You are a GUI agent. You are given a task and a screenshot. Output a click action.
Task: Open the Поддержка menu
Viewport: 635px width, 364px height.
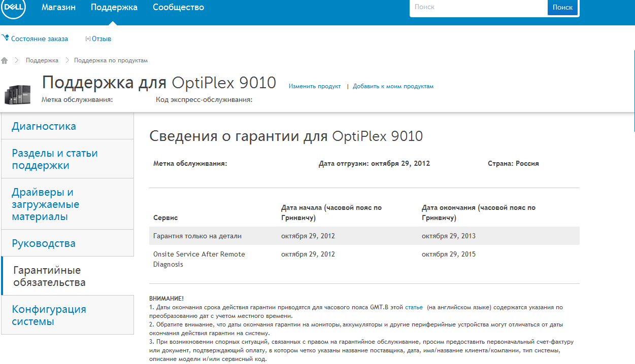(x=114, y=8)
